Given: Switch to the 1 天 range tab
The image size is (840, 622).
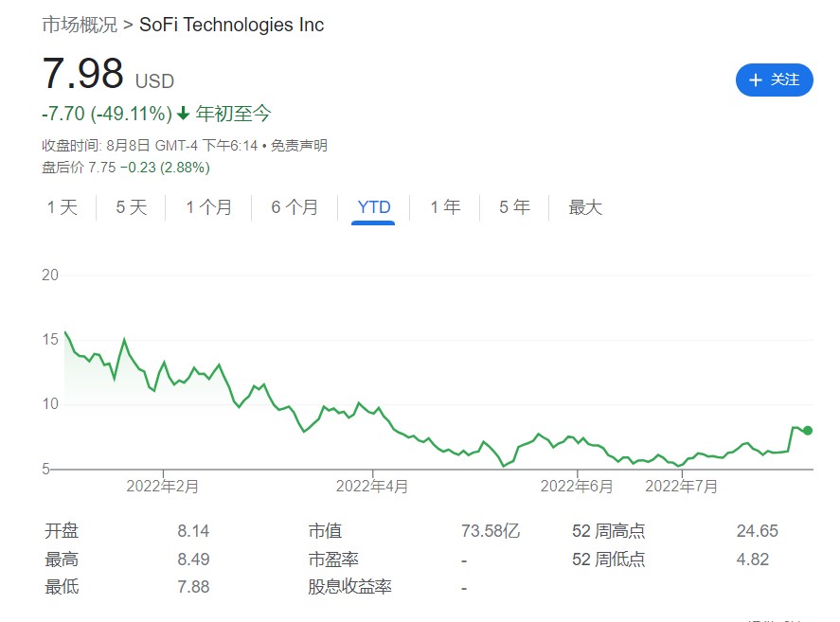Looking at the screenshot, I should pyautogui.click(x=63, y=207).
